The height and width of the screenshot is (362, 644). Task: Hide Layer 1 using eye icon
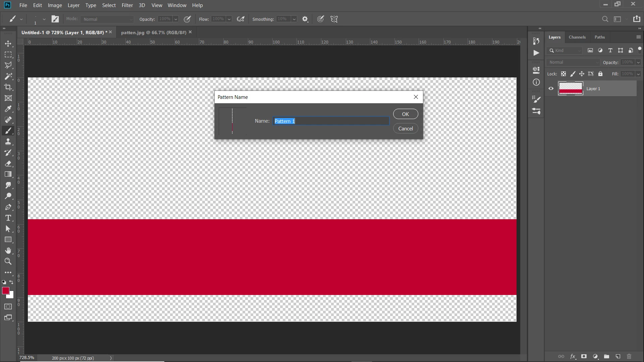[x=551, y=88]
